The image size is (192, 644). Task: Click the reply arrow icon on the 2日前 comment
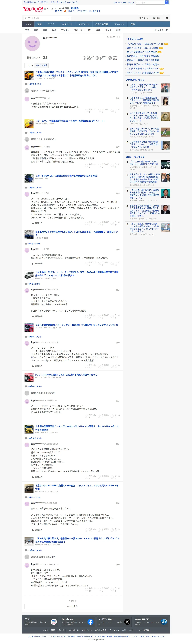[x=33, y=264]
